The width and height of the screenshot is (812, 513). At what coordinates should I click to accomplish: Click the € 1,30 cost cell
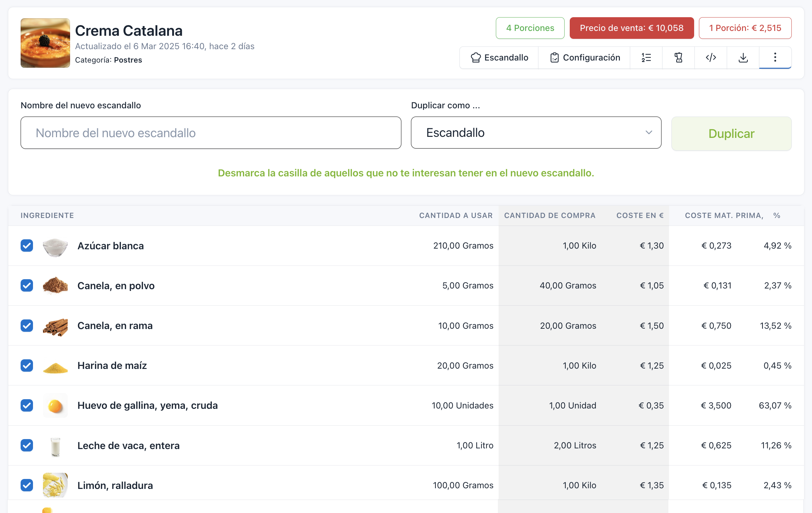652,245
